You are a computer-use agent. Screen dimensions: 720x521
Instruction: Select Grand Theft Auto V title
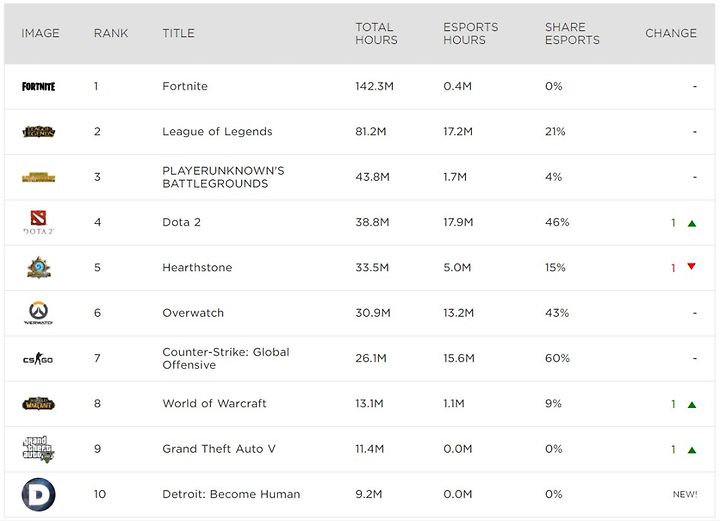pyautogui.click(x=219, y=449)
